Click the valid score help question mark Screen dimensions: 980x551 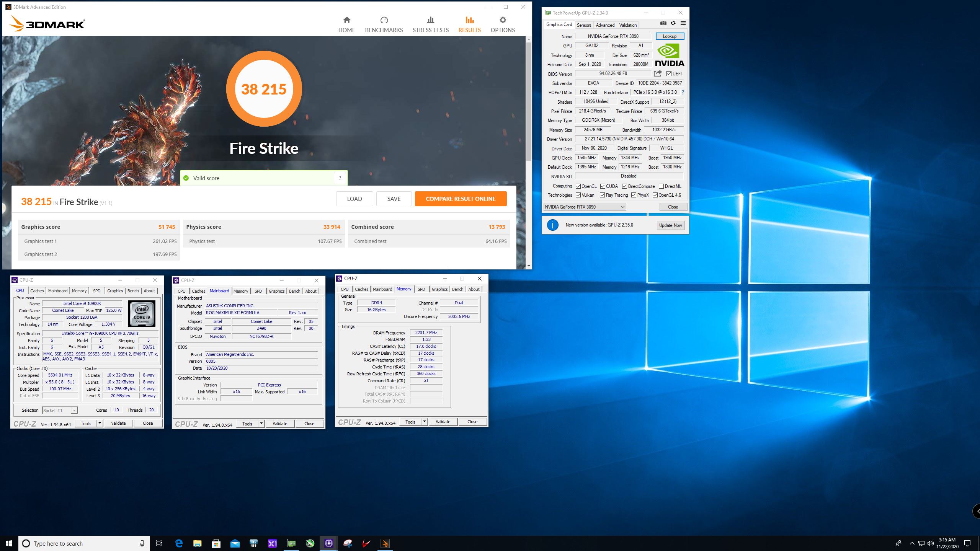click(x=340, y=178)
